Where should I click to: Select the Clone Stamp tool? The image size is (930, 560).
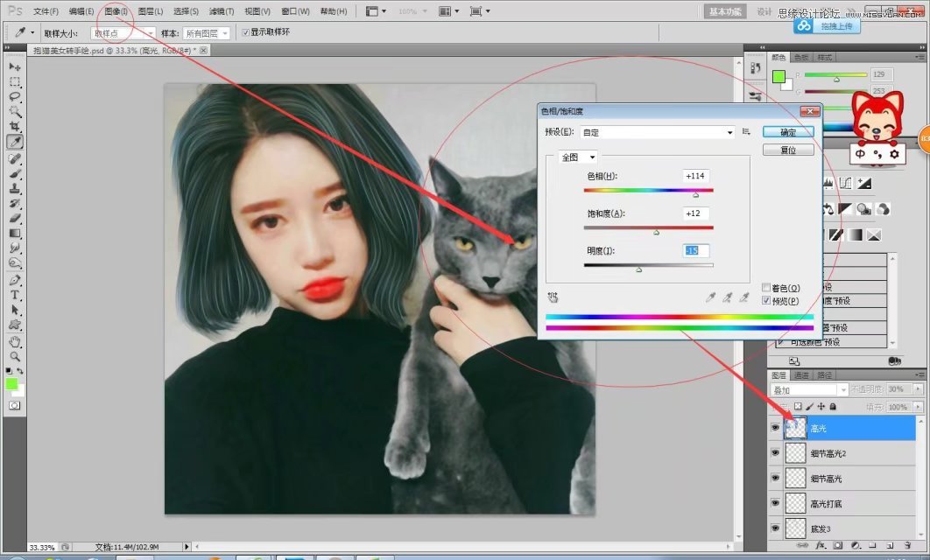15,189
